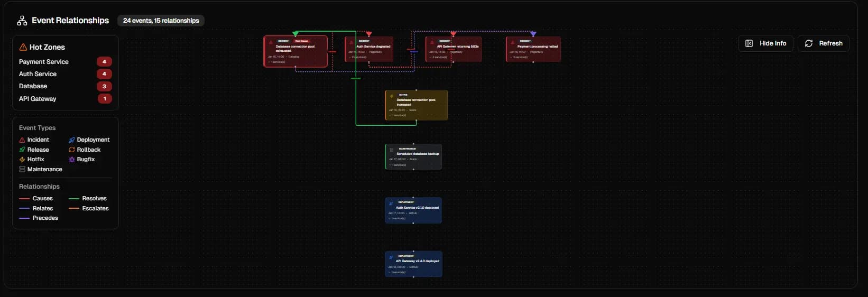Click the Resolves green line legend entry
The height and width of the screenshot is (297, 868).
(88, 199)
